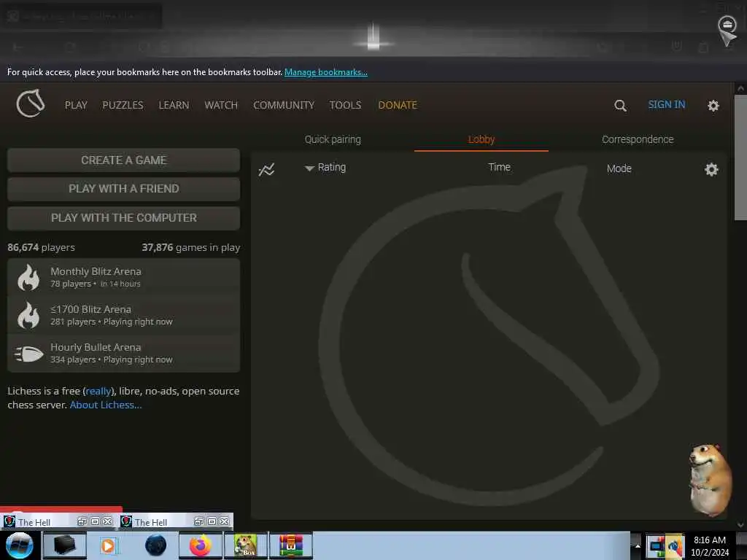Open the PLAY menu
The width and height of the screenshot is (747, 560).
click(76, 105)
